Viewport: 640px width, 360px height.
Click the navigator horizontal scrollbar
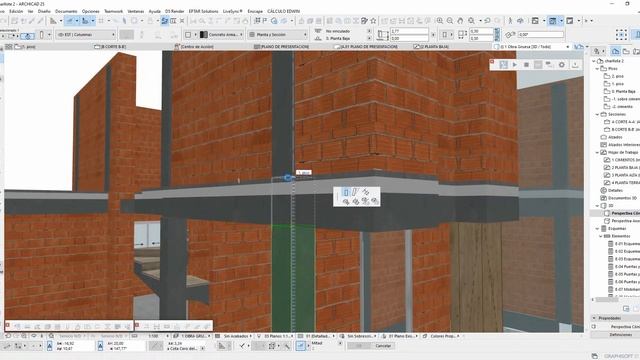(x=607, y=300)
